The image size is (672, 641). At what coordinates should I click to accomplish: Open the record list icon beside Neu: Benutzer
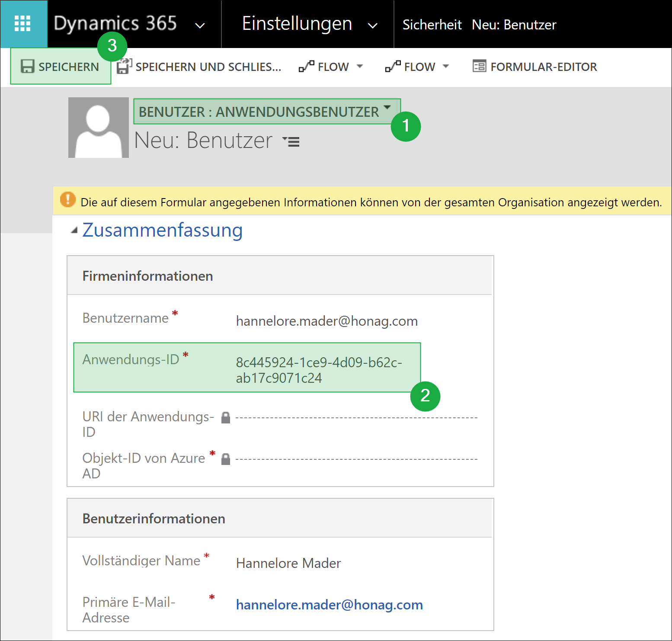tap(291, 141)
